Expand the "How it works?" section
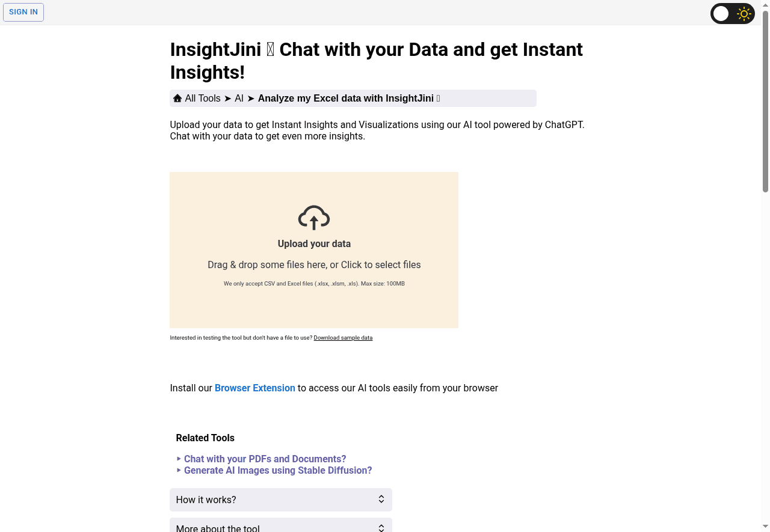Screen dimensions: 770x532 [x=280, y=500]
